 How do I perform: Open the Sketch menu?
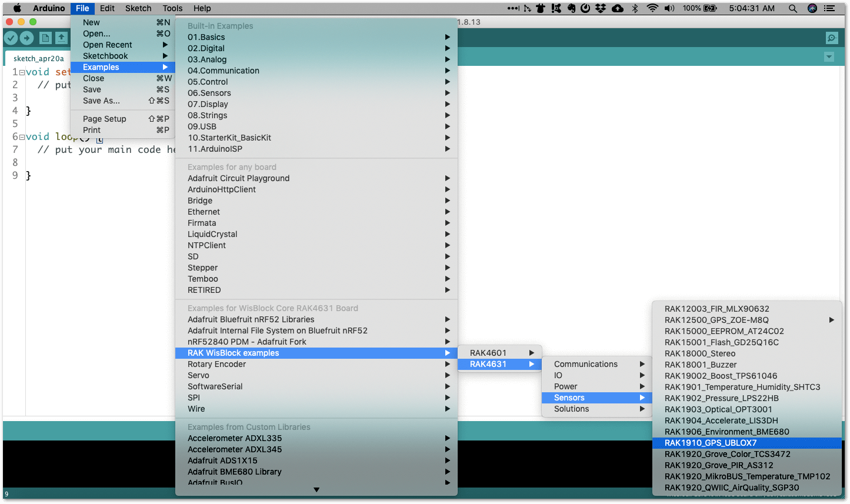[x=138, y=8]
